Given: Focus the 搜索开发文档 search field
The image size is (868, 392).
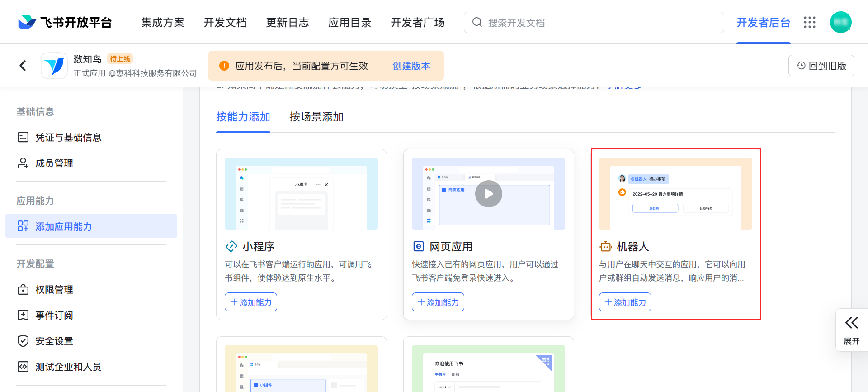Looking at the screenshot, I should [594, 22].
